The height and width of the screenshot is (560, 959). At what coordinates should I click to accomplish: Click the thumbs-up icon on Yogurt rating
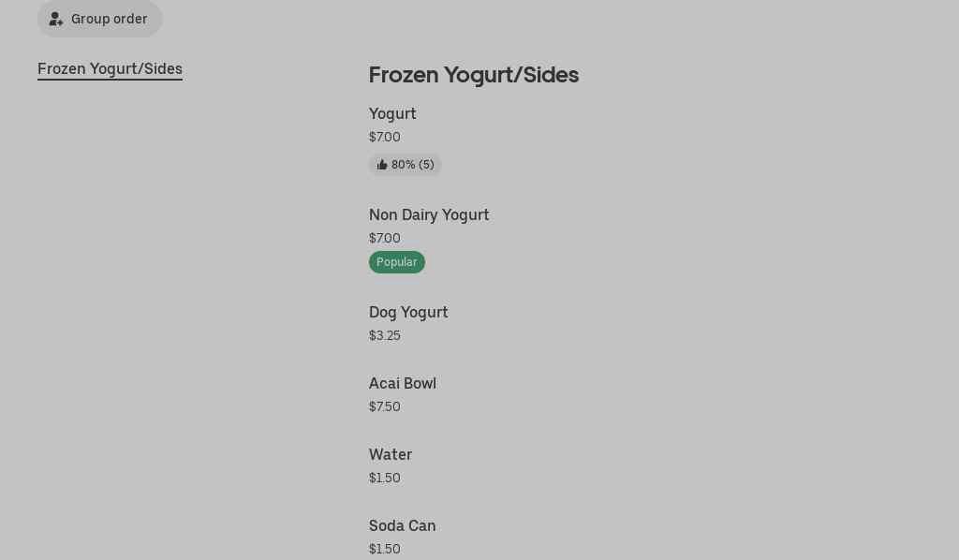[382, 164]
